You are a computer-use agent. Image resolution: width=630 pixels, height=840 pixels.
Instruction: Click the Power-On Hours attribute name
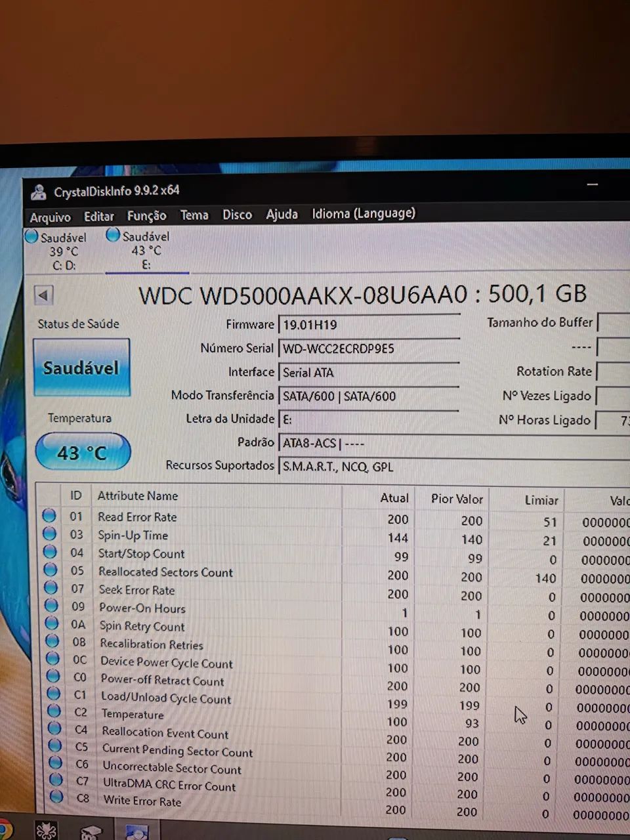click(x=142, y=608)
